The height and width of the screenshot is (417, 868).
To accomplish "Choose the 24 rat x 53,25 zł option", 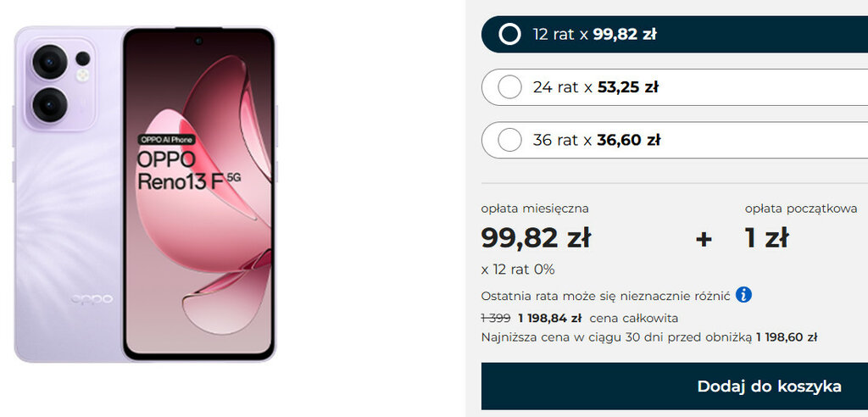I will pos(509,87).
